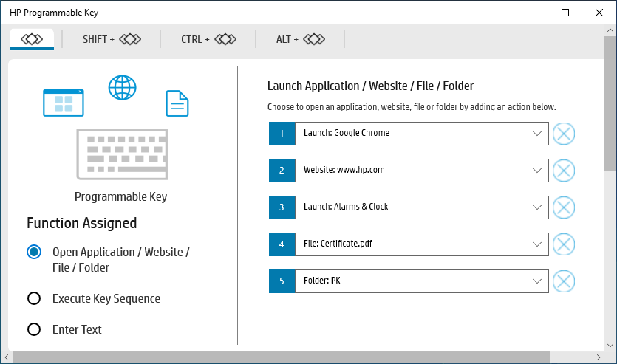Remove the Folder: PK action
The image size is (617, 364).
tap(564, 281)
